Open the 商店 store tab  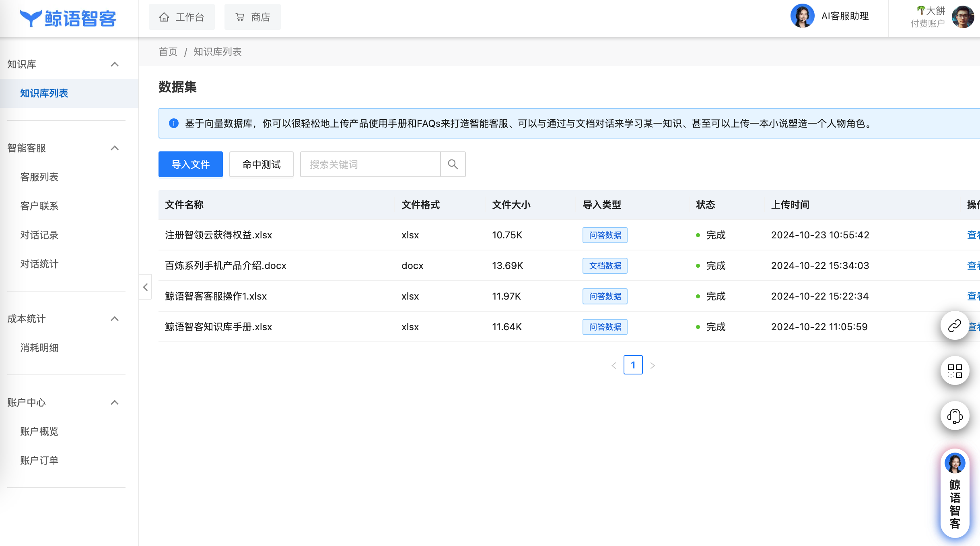tap(253, 17)
